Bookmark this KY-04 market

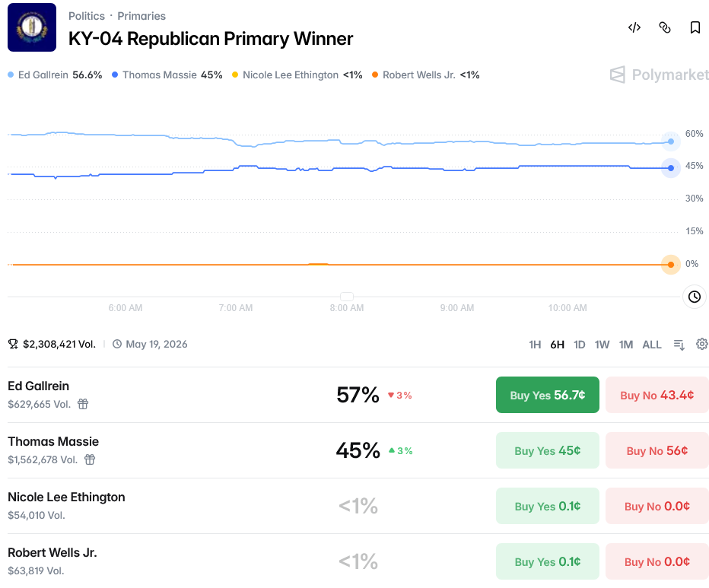[695, 27]
